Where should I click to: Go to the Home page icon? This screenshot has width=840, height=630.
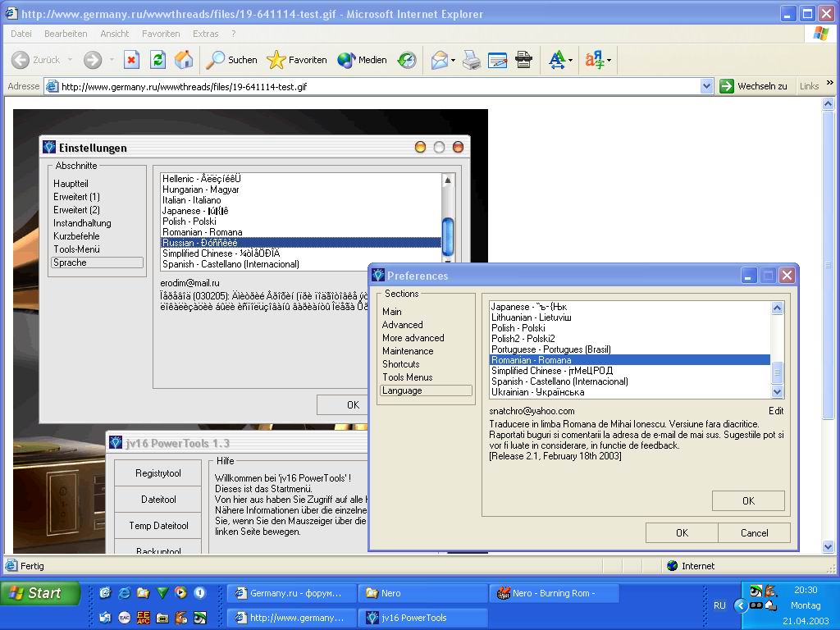coord(184,60)
